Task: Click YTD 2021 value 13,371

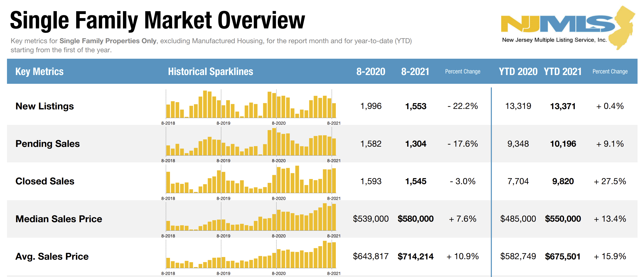Action: (563, 106)
